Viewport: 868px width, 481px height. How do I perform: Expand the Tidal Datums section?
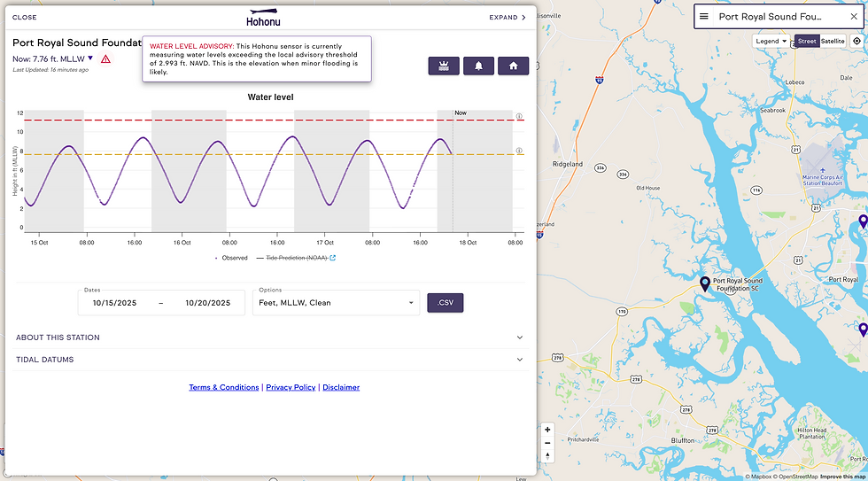[x=270, y=360]
